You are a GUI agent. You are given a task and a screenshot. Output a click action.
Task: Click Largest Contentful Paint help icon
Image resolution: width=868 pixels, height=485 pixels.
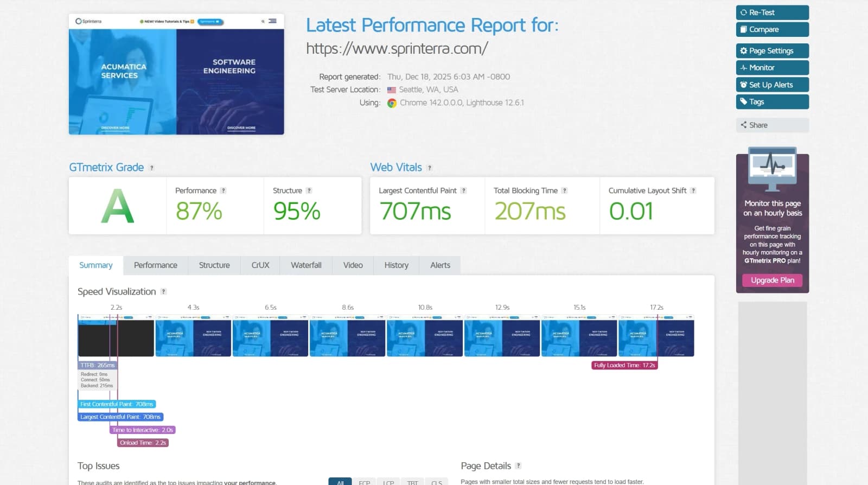pyautogui.click(x=463, y=190)
